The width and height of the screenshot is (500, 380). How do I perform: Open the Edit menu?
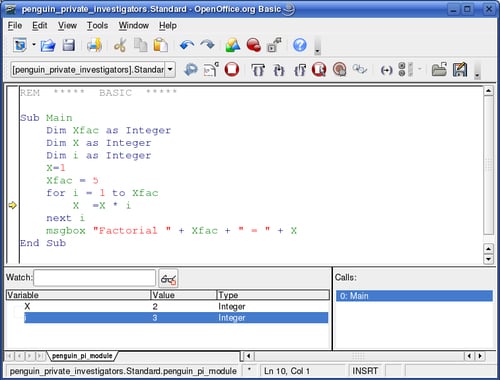tap(40, 26)
